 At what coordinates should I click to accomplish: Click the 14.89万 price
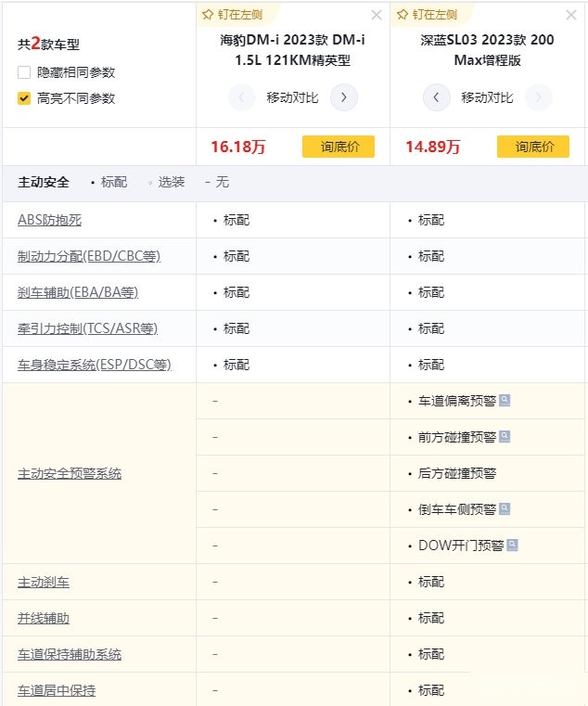[x=433, y=147]
